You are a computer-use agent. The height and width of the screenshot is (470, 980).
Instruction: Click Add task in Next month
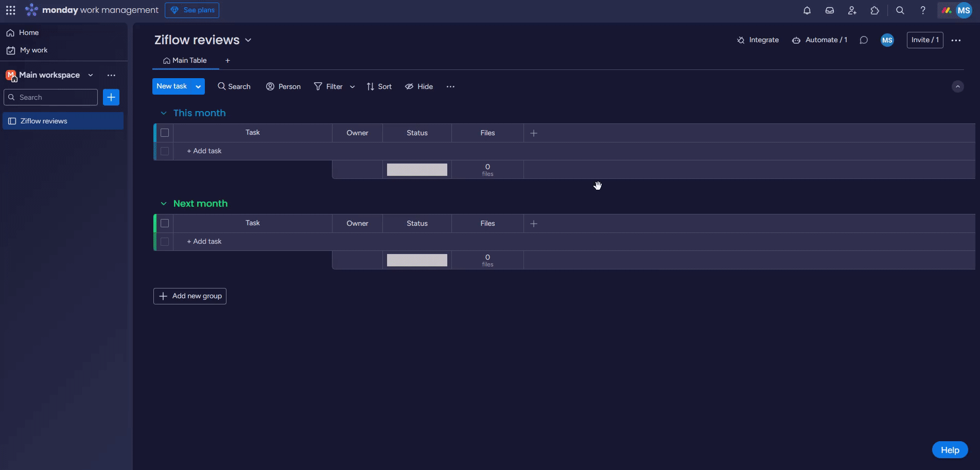[x=204, y=242]
